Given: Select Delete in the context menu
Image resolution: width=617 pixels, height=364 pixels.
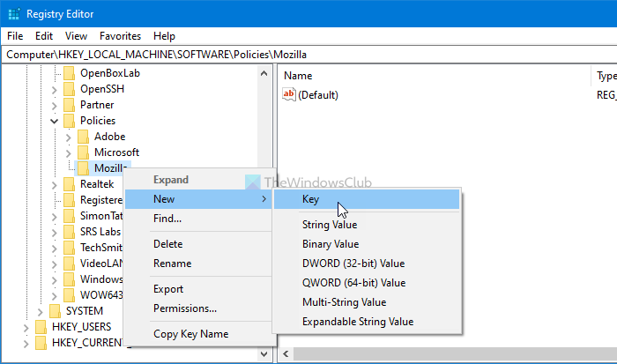Looking at the screenshot, I should click(x=198, y=244).
